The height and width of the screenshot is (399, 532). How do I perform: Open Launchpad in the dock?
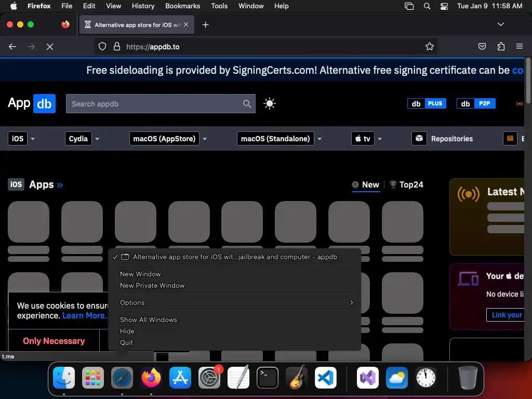[x=93, y=378]
